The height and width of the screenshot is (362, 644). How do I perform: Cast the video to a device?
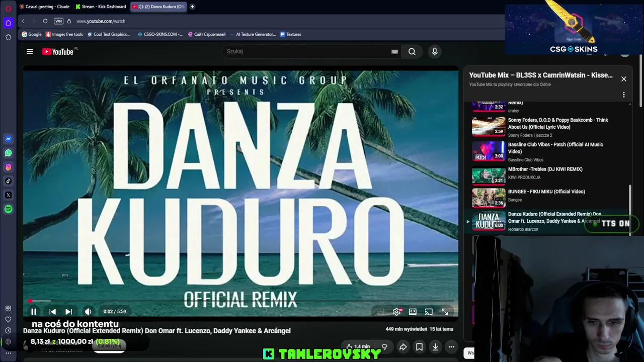(x=429, y=312)
